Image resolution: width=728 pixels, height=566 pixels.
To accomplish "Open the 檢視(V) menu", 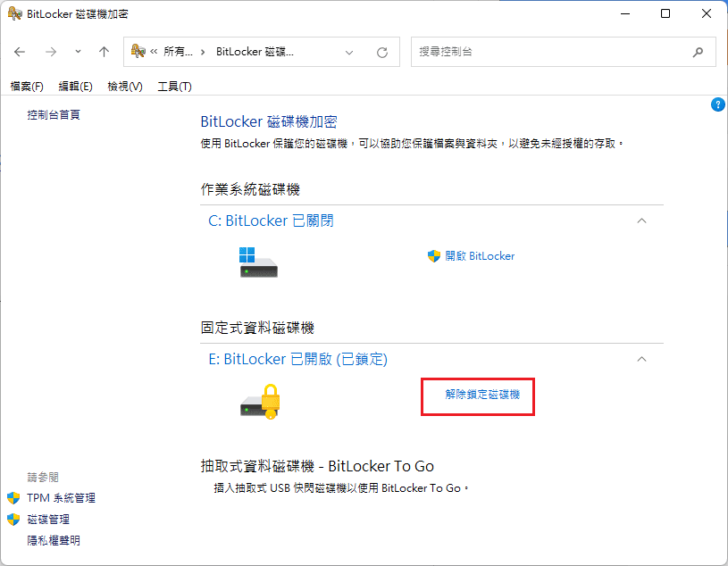I will click(x=123, y=86).
